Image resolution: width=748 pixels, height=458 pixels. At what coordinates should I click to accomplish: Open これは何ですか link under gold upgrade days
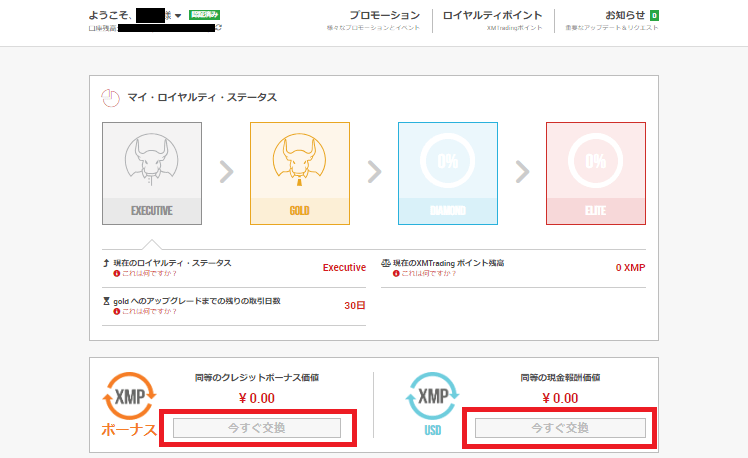point(149,312)
